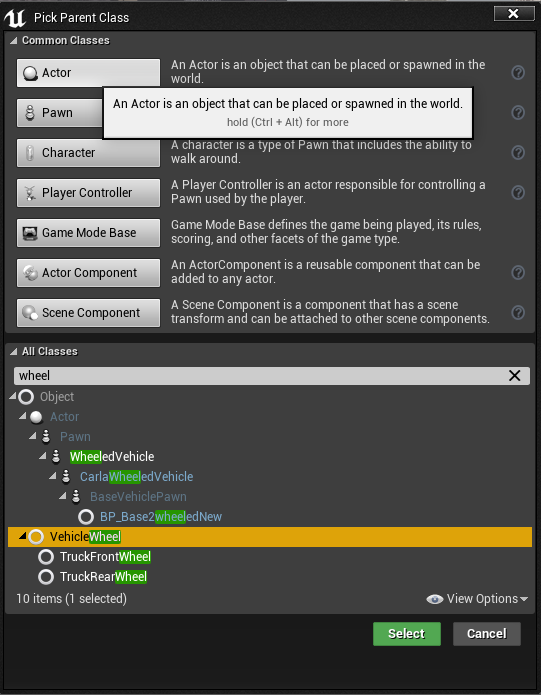This screenshot has width=541, height=695.
Task: Collapse the All Classes section
Action: click(13, 352)
